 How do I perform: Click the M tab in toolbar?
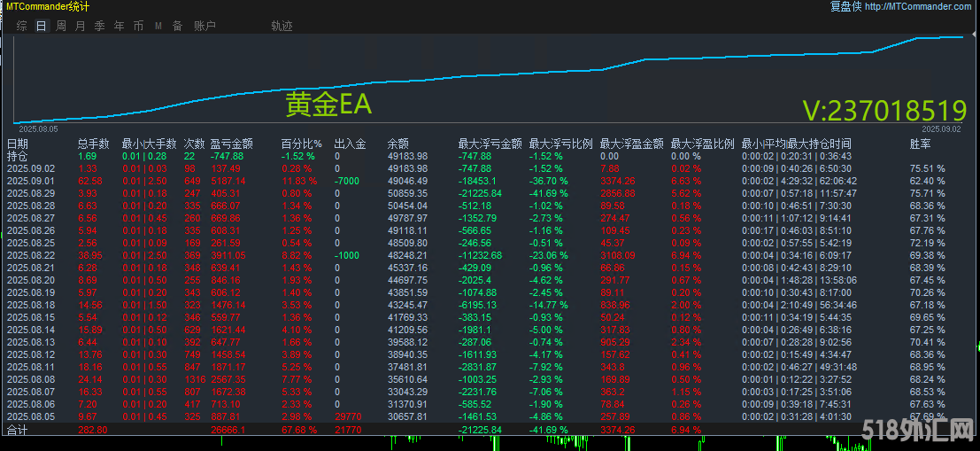(158, 27)
